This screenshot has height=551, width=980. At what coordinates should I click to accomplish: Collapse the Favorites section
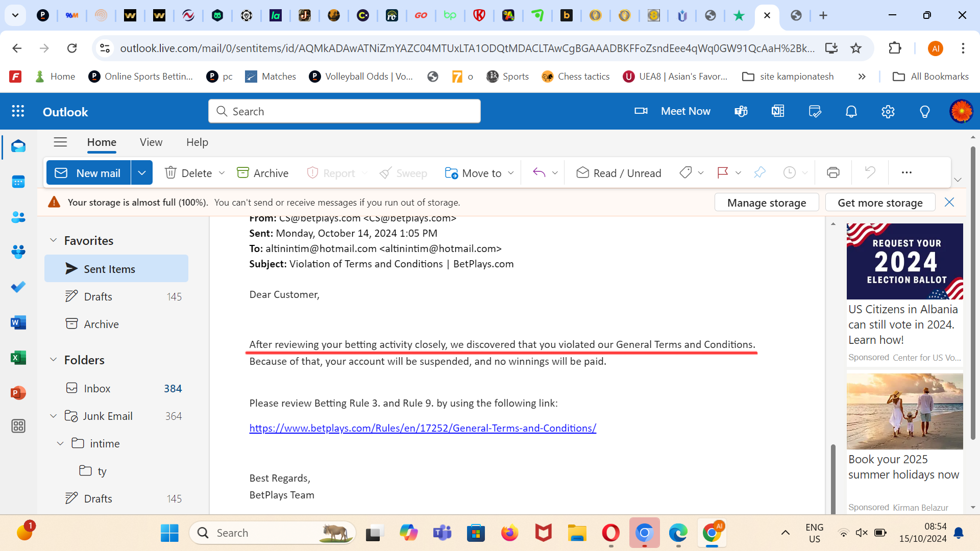click(53, 240)
